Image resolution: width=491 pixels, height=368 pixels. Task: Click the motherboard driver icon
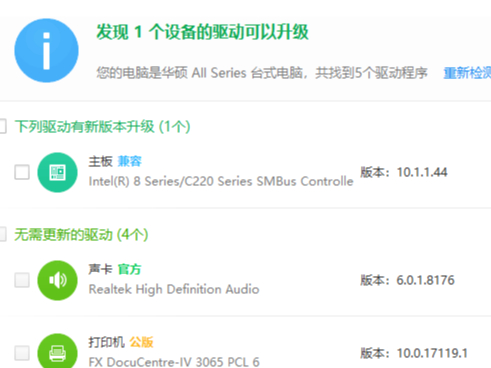[x=57, y=172]
